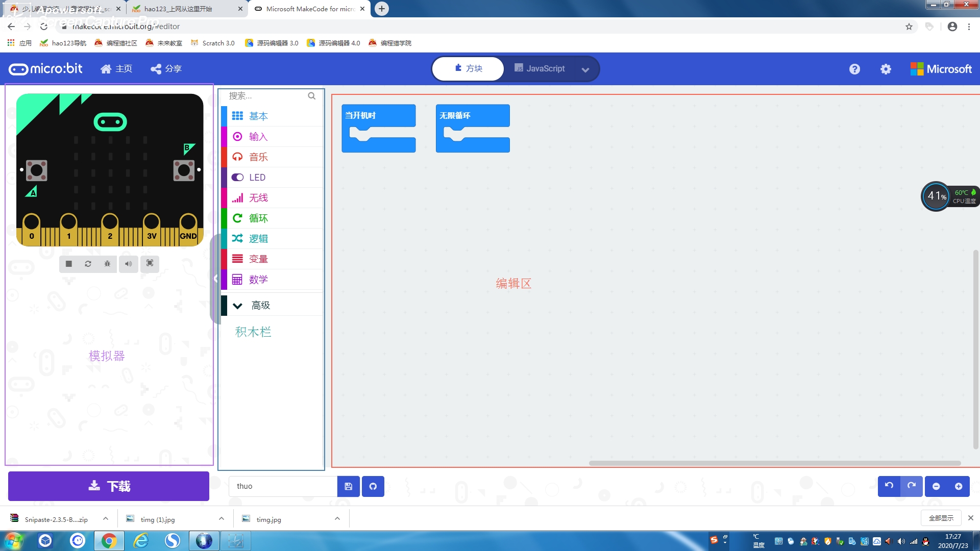Save the project with the disk icon
980x551 pixels.
(x=349, y=487)
